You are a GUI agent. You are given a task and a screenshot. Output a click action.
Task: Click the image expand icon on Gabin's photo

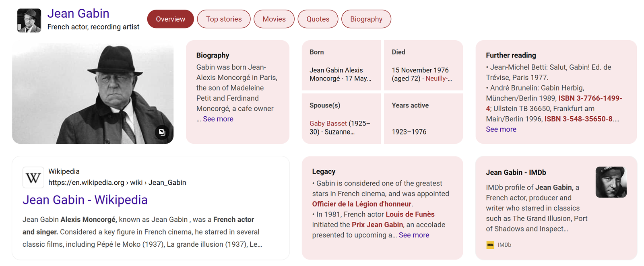(162, 132)
